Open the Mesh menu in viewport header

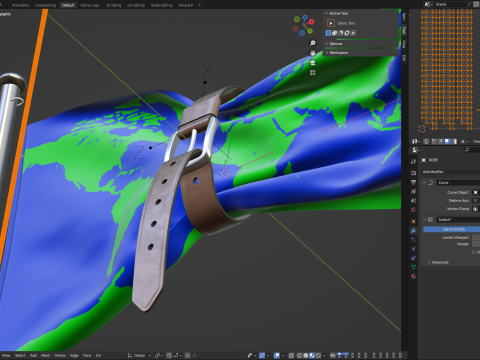(x=45, y=355)
